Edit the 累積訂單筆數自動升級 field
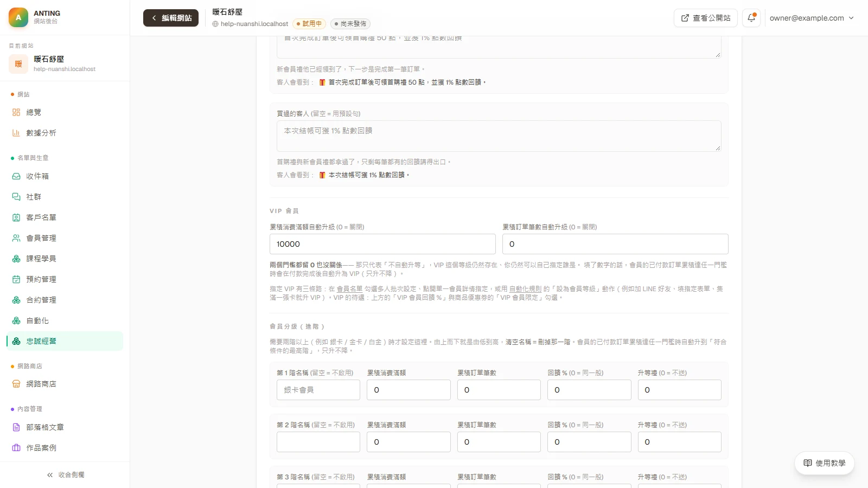The width and height of the screenshot is (868, 488). tap(615, 244)
